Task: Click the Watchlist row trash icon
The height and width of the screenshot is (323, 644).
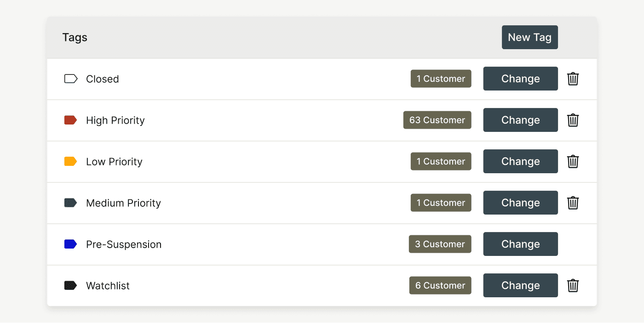Action: click(573, 286)
